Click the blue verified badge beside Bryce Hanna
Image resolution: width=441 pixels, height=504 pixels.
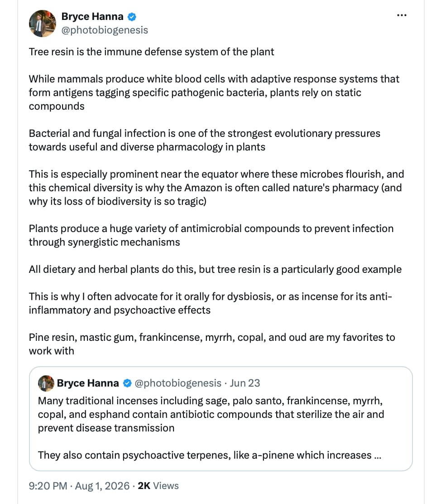[132, 17]
